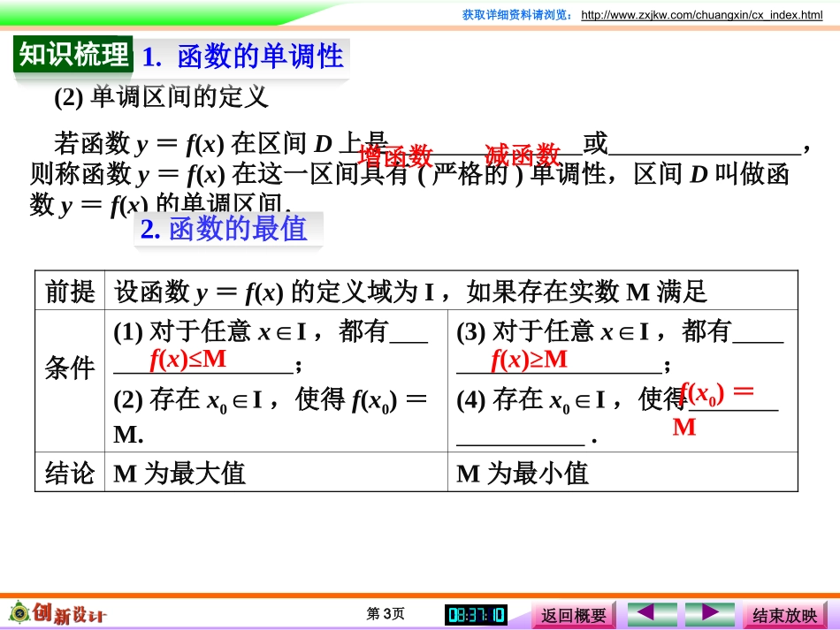Advance to next slide with right arrow

(x=710, y=613)
